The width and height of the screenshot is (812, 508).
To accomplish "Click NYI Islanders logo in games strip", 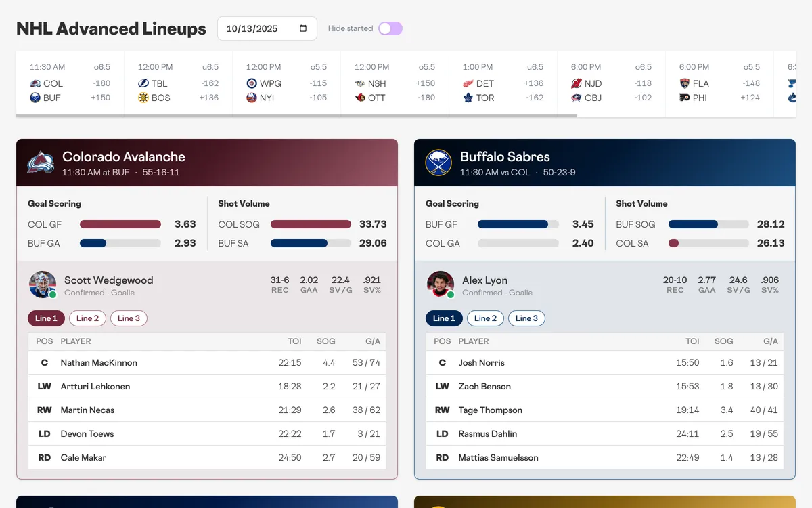I will [x=252, y=98].
